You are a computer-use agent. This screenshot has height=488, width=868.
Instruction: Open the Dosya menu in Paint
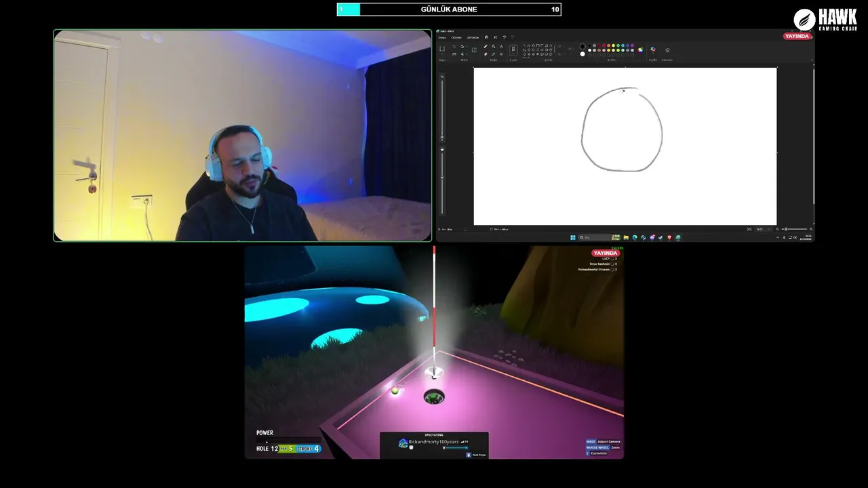[442, 37]
